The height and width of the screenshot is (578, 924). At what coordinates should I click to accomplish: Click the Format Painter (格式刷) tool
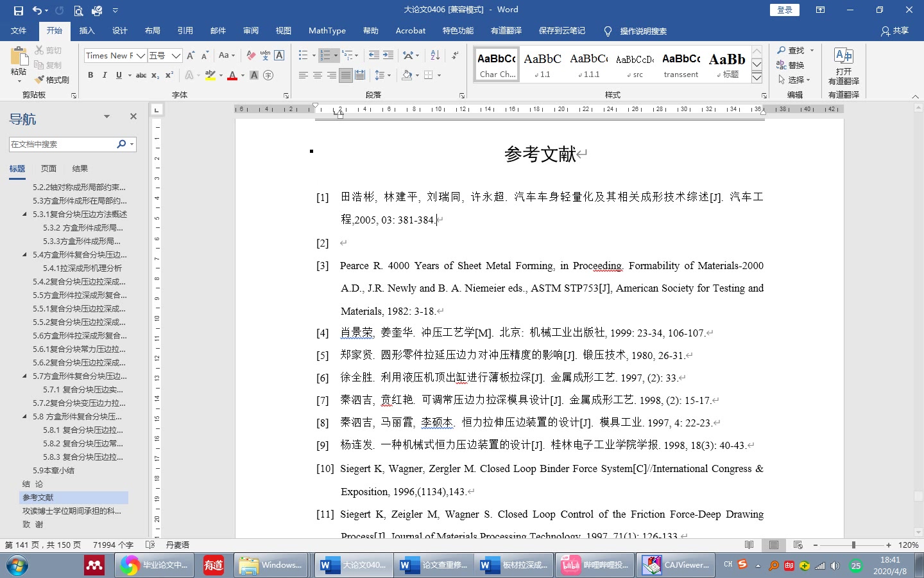52,80
